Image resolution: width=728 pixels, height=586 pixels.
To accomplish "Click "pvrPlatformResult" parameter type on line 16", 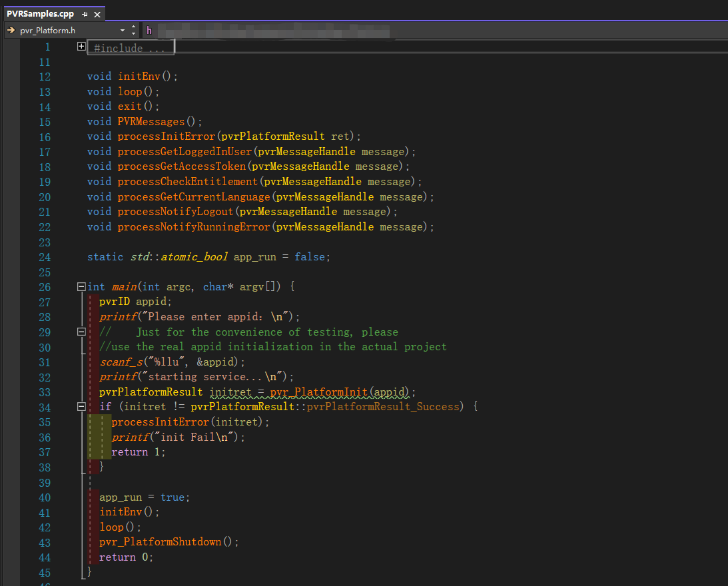I will coord(273,137).
